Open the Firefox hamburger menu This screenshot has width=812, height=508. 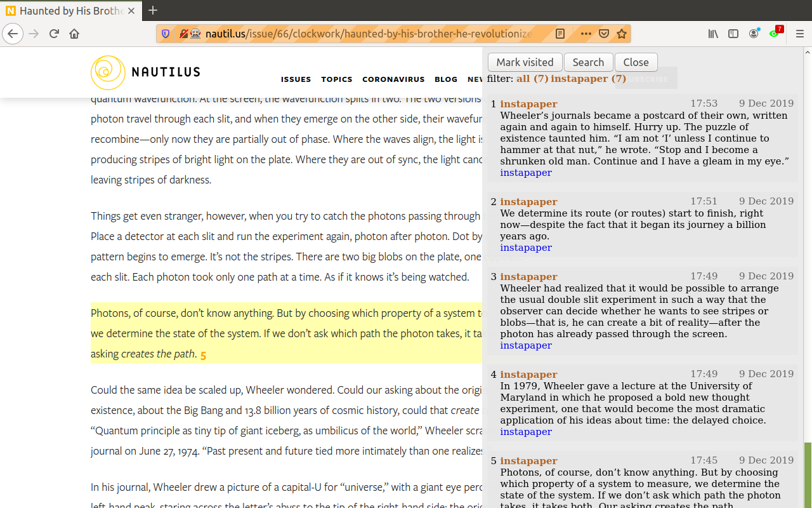(799, 34)
